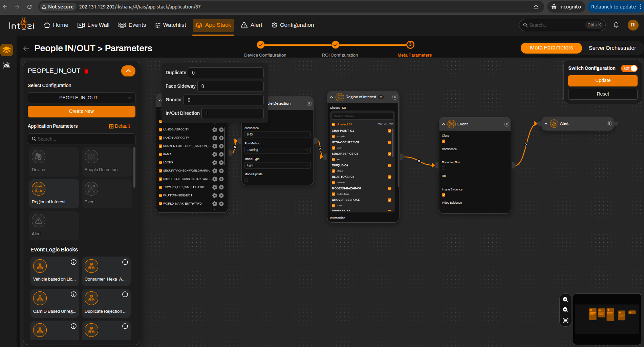Viewport: 644px width, 347px height.
Task: Switch to the Server Orchestrator tab
Action: coord(612,48)
